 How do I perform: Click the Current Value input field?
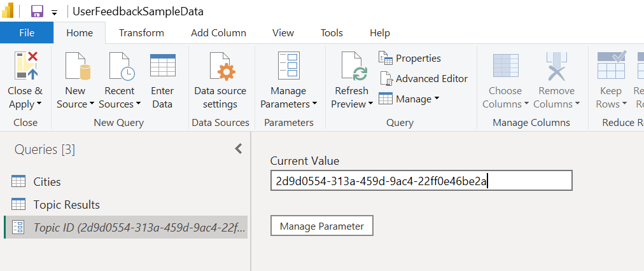421,181
